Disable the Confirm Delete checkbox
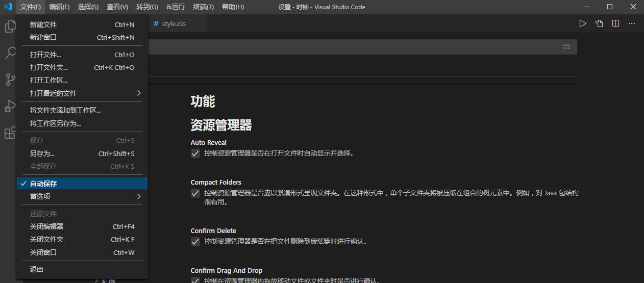 point(195,242)
